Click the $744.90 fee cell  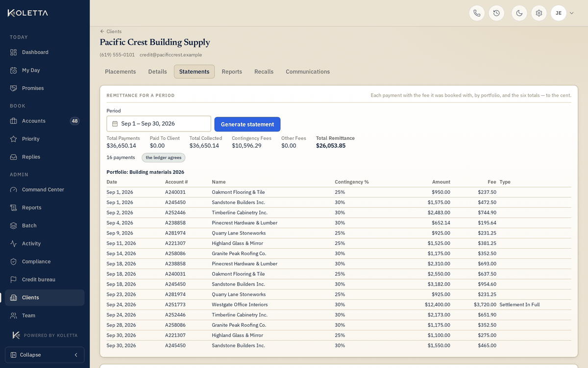point(487,212)
